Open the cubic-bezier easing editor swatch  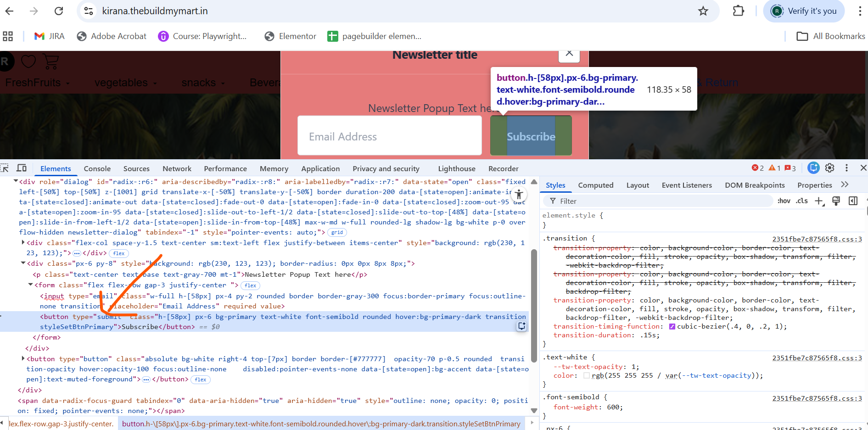(x=672, y=327)
